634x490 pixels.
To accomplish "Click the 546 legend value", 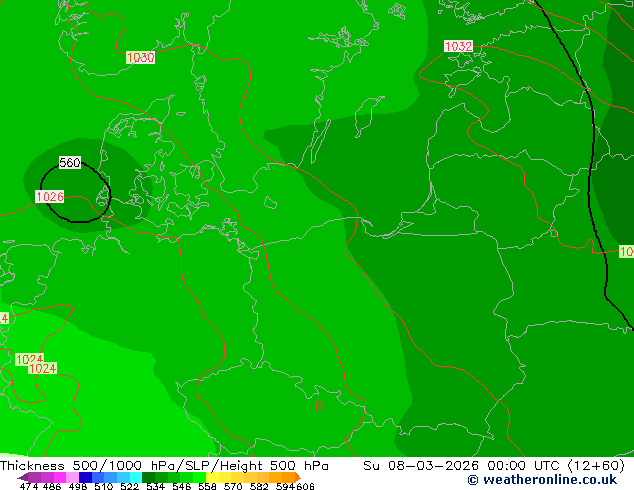I will coord(181,486).
